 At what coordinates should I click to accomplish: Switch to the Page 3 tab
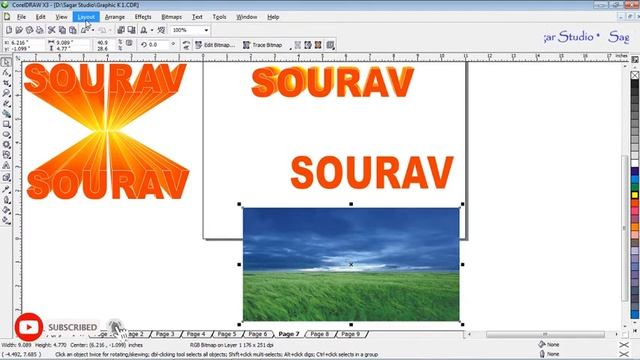coord(165,334)
